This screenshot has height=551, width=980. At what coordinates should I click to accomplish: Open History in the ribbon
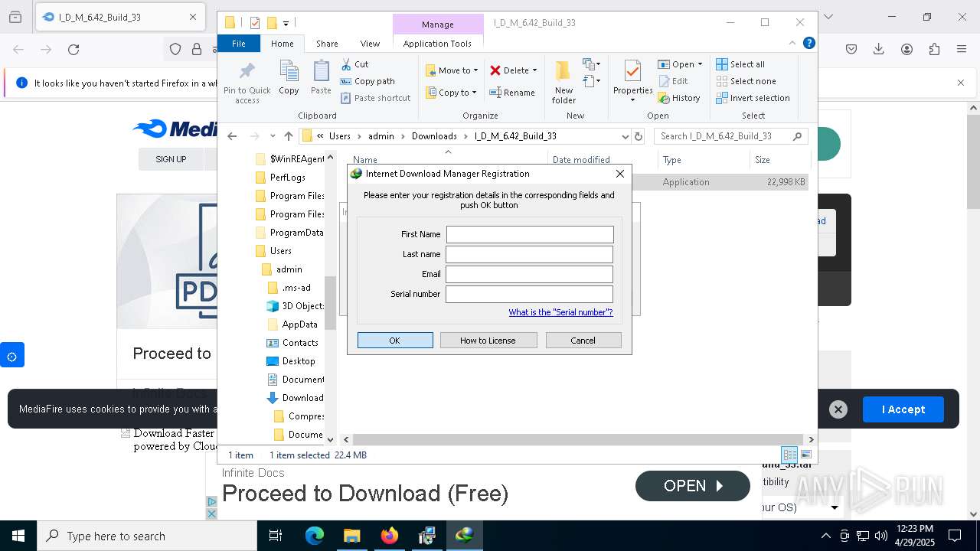click(678, 98)
